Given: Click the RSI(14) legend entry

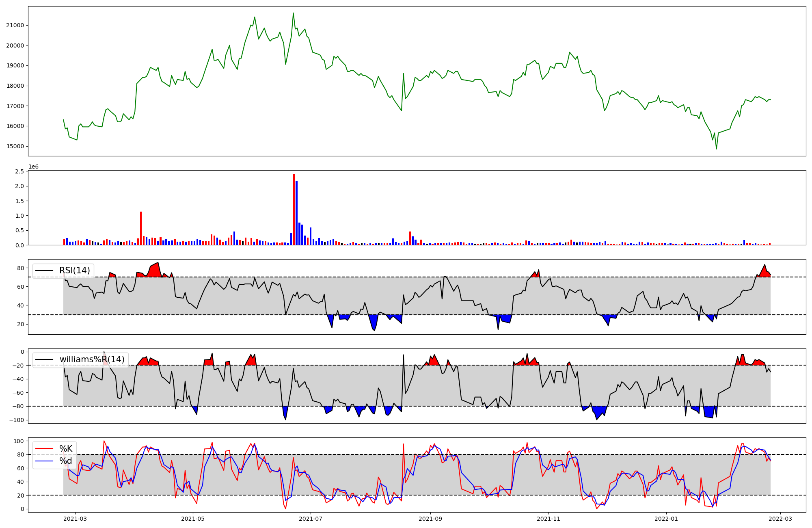Looking at the screenshot, I should point(74,270).
